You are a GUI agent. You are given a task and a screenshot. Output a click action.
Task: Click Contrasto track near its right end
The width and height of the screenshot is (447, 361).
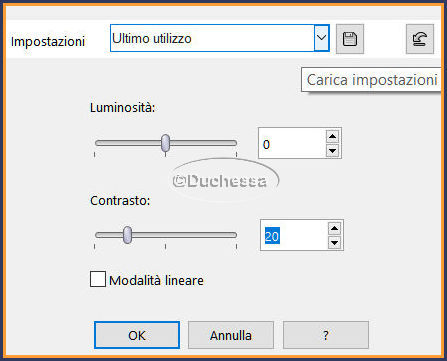(227, 235)
